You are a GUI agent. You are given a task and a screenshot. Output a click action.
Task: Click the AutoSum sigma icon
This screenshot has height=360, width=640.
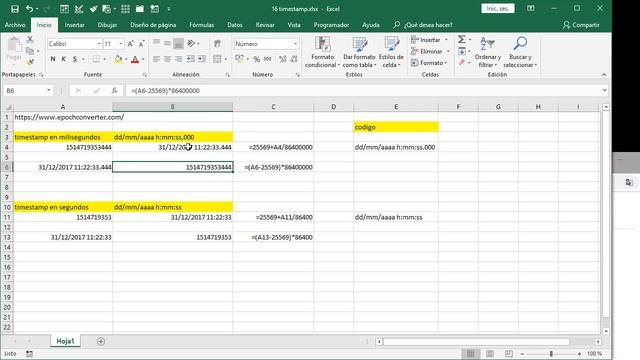461,40
